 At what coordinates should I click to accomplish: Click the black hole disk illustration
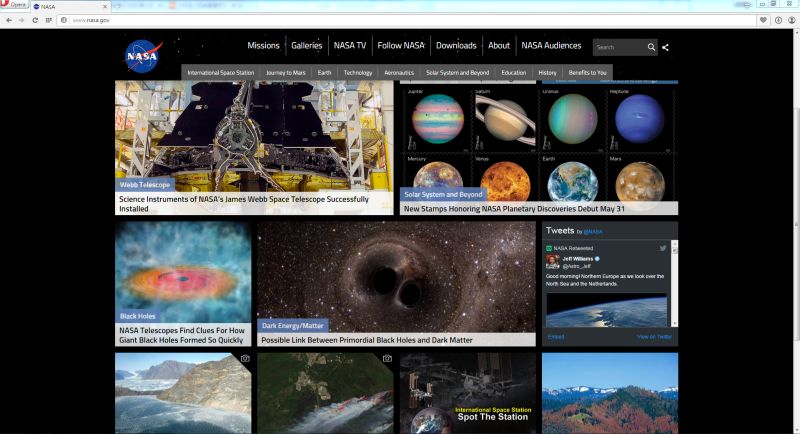[x=183, y=272]
